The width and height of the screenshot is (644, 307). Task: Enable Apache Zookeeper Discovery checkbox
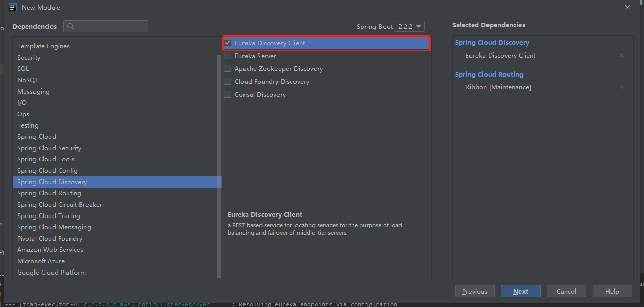[228, 68]
